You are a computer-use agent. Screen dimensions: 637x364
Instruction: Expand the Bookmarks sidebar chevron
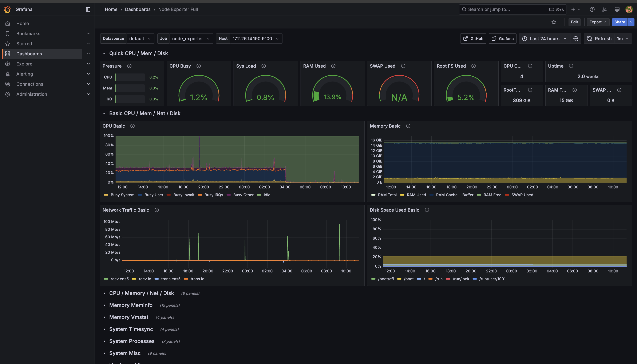click(x=88, y=33)
